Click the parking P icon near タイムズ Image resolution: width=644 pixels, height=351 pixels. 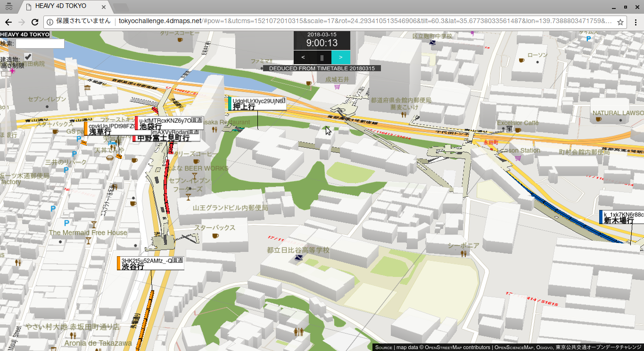click(589, 38)
